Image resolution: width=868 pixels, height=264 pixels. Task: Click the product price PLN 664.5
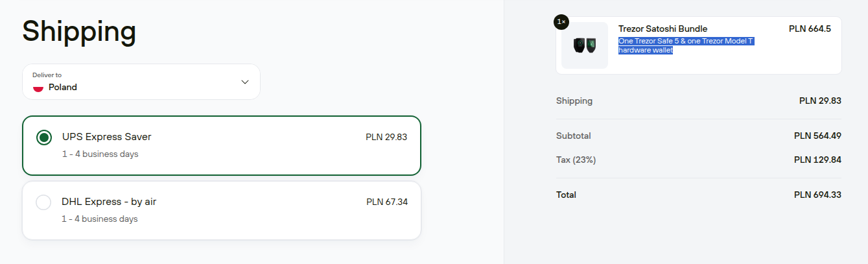810,29
